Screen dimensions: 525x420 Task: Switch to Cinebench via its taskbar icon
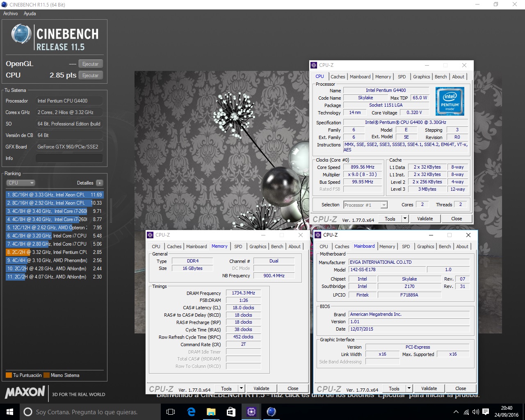(271, 412)
